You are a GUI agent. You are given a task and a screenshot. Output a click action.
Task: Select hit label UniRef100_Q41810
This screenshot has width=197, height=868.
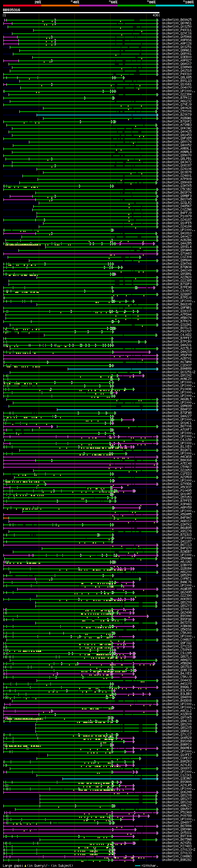point(177,233)
